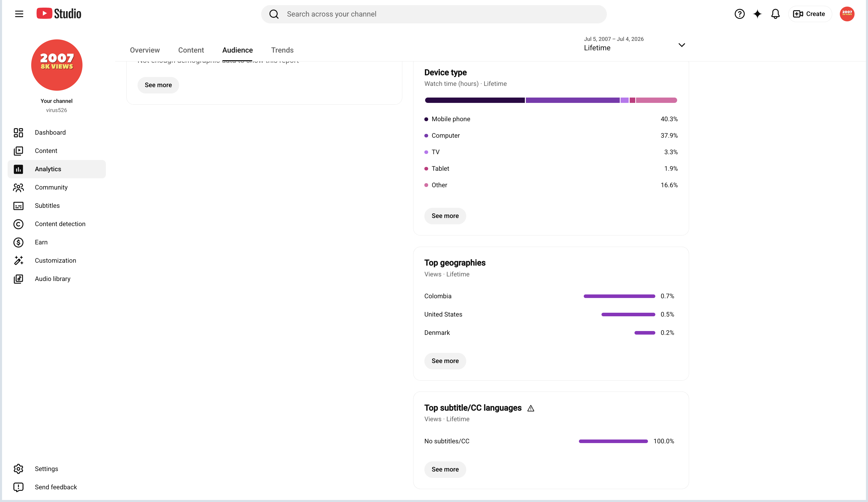Switch to the Overview tab

[145, 50]
